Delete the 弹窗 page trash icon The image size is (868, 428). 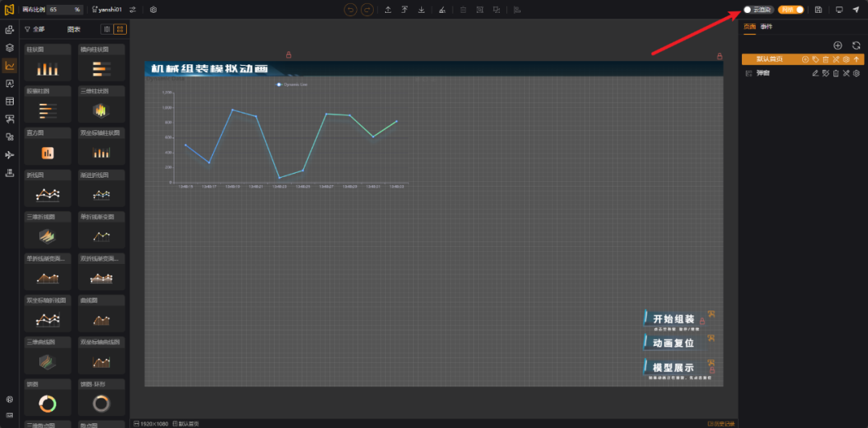pyautogui.click(x=836, y=73)
